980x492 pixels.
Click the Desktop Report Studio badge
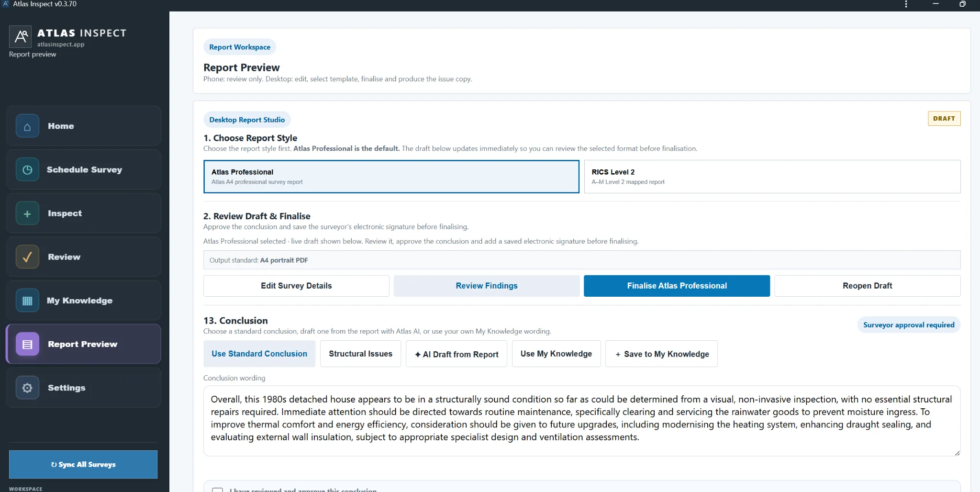tap(247, 120)
